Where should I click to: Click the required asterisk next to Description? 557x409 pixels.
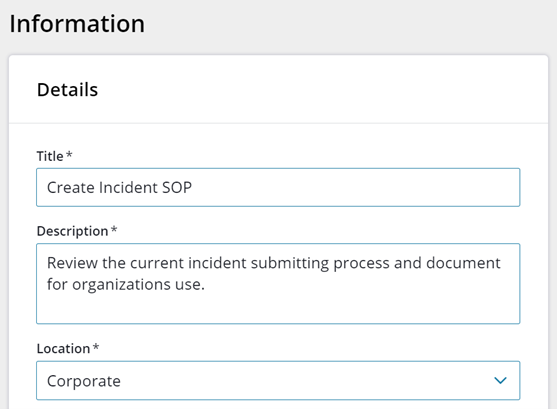[x=114, y=229]
